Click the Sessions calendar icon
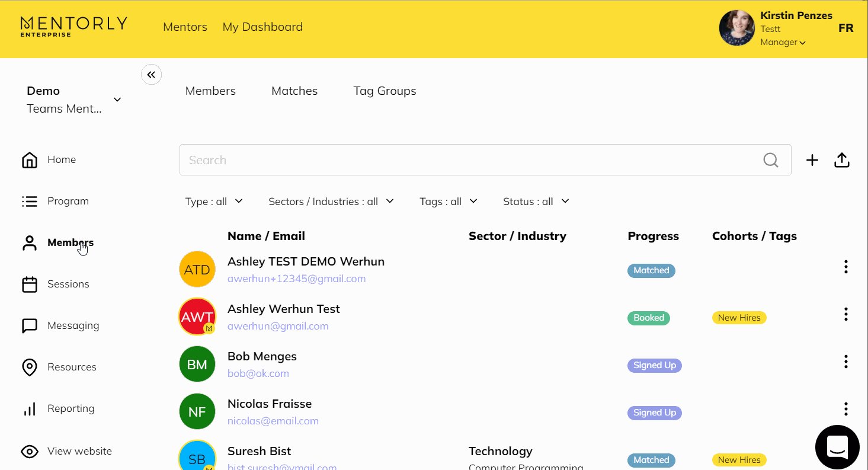The width and height of the screenshot is (868, 470). (30, 284)
